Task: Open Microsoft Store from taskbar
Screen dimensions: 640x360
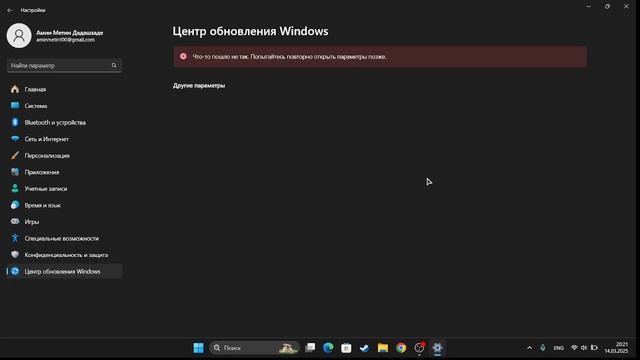Action: tap(346, 348)
